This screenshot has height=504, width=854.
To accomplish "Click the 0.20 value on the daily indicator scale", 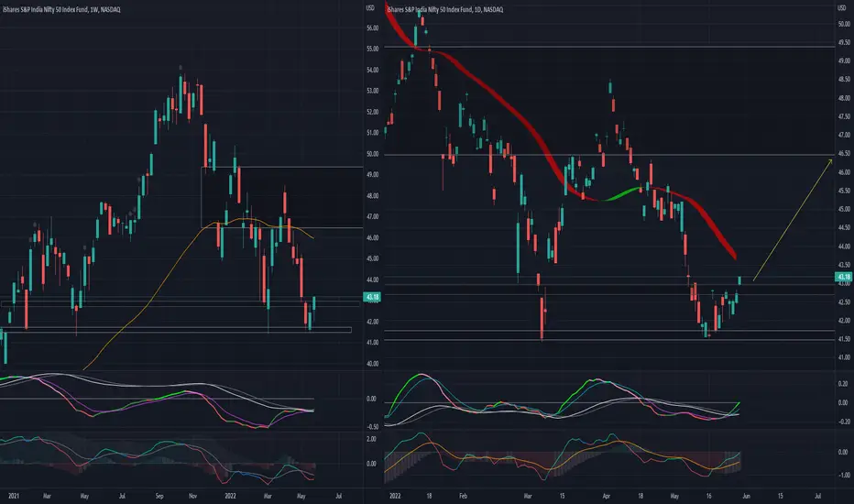I will click(843, 384).
